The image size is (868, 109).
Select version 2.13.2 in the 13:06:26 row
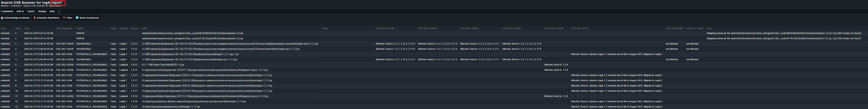point(134,44)
